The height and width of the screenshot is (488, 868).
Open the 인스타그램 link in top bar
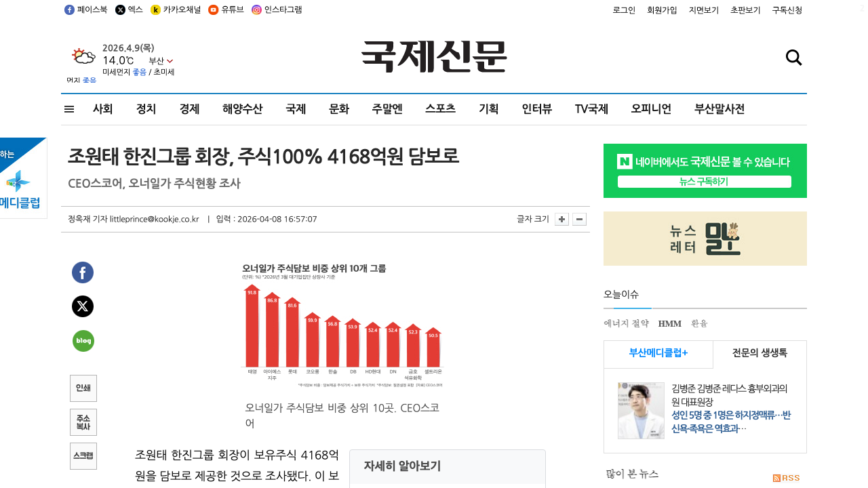pos(277,9)
